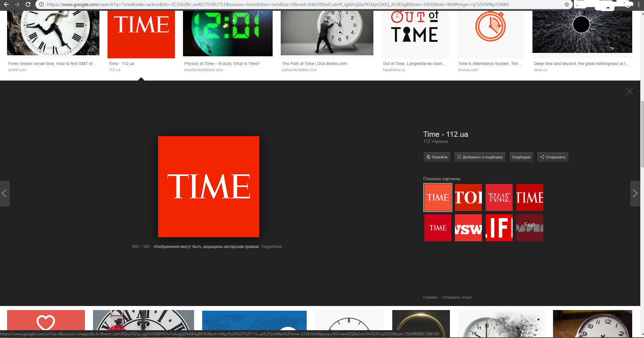Open the bottom-row TIME similar image
The height and width of the screenshot is (338, 644).
click(x=438, y=228)
